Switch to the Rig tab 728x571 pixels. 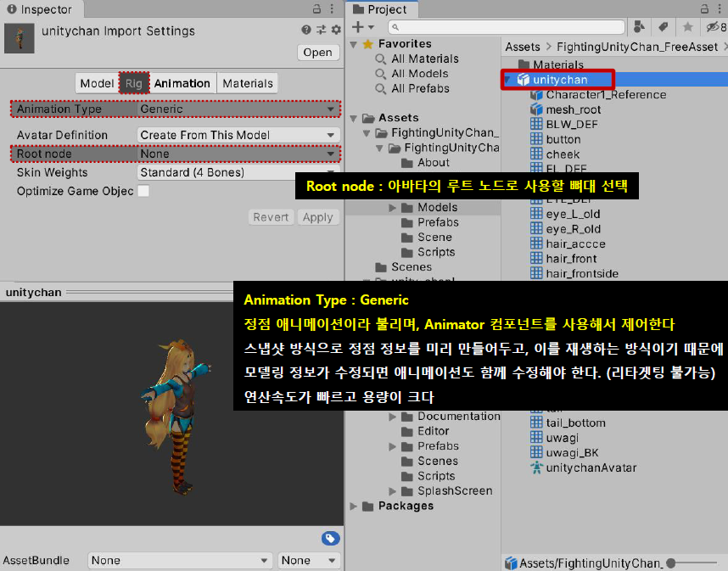point(134,83)
